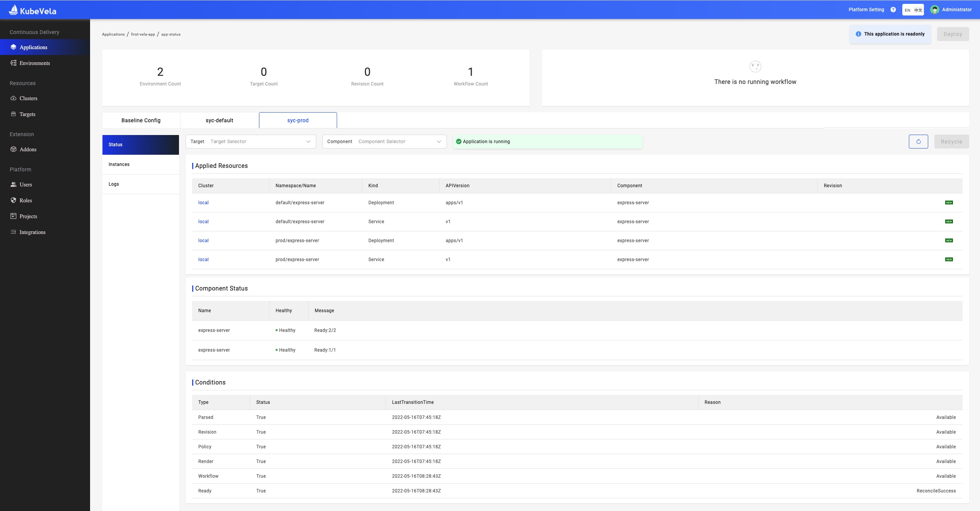Switch language to EN
Screen dimensions: 980x511
907,10
